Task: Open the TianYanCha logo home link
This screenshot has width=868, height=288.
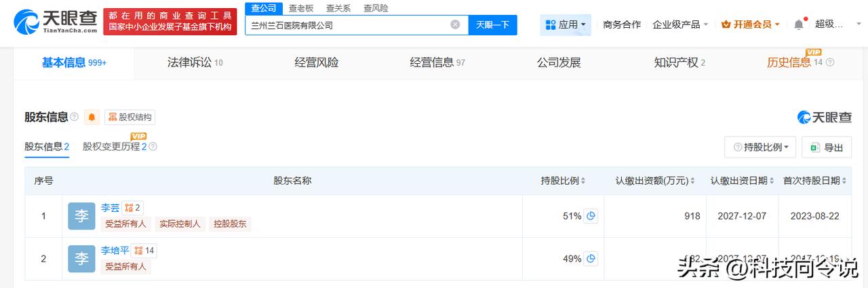Action: 57,22
